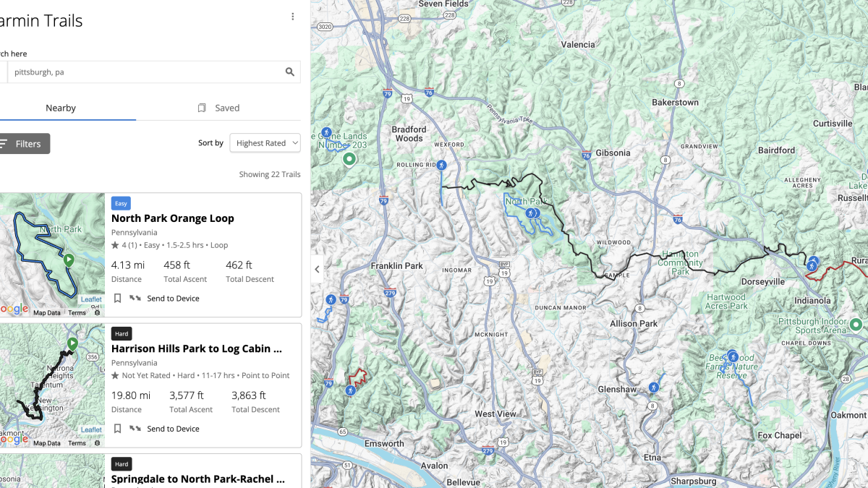
Task: Bookmark the Harrison Hills Park trail
Action: pos(117,428)
